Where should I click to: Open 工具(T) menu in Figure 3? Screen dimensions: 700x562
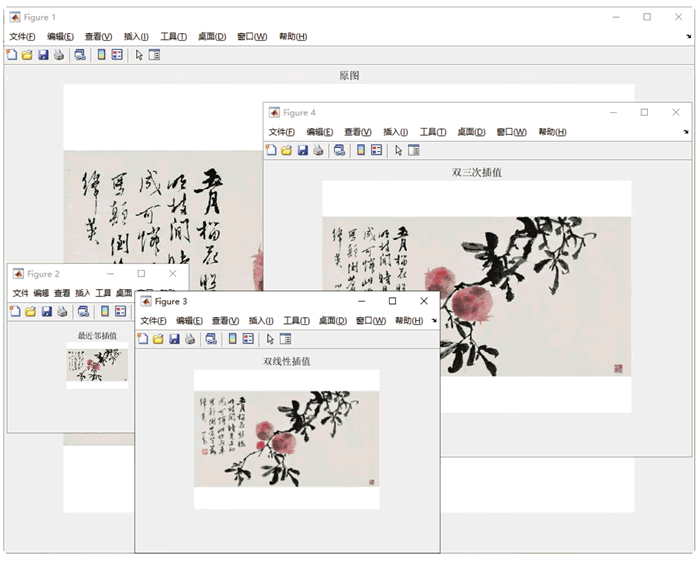(296, 321)
